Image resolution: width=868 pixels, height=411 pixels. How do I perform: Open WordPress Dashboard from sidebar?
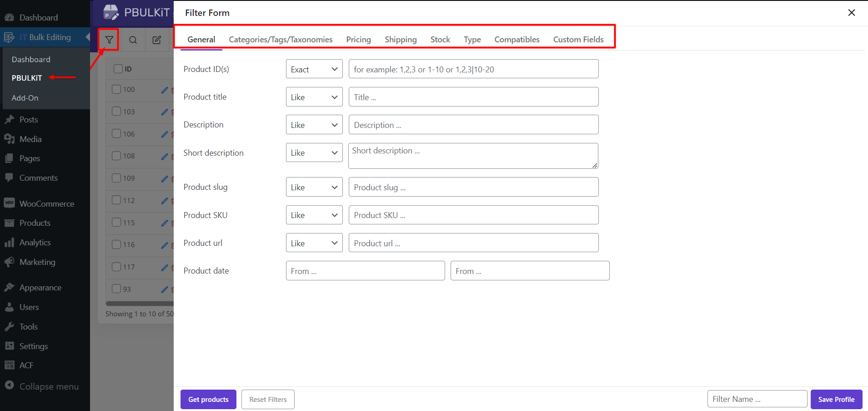39,17
